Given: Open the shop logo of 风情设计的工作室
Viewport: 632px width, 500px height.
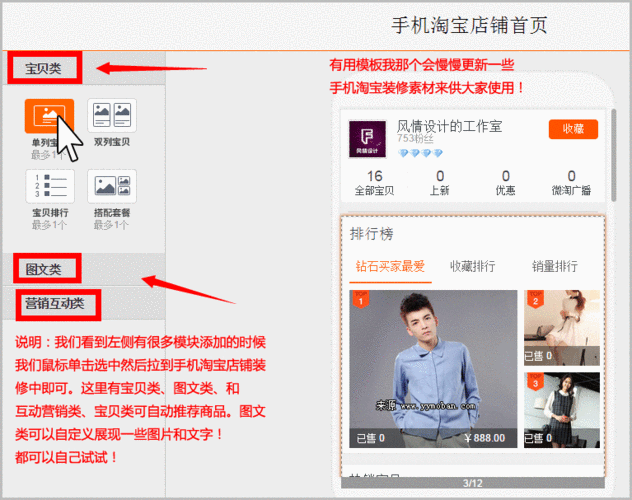Looking at the screenshot, I should (367, 139).
